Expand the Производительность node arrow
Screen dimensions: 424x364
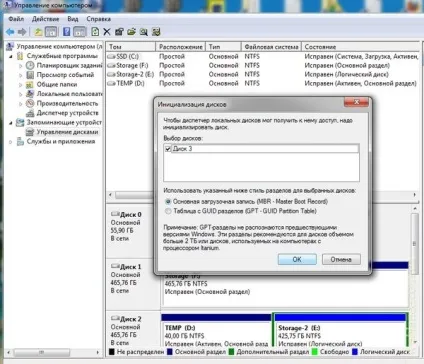20,104
